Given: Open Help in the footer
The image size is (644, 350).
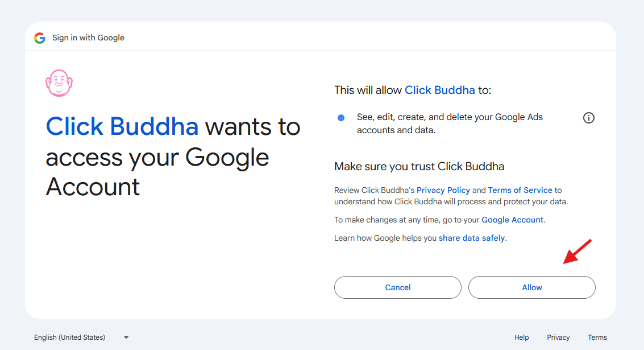Looking at the screenshot, I should (522, 337).
